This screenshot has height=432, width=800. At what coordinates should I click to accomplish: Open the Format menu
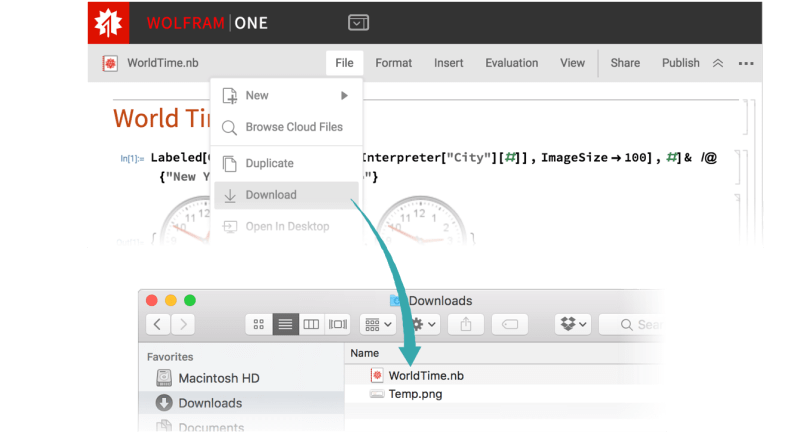click(x=393, y=63)
